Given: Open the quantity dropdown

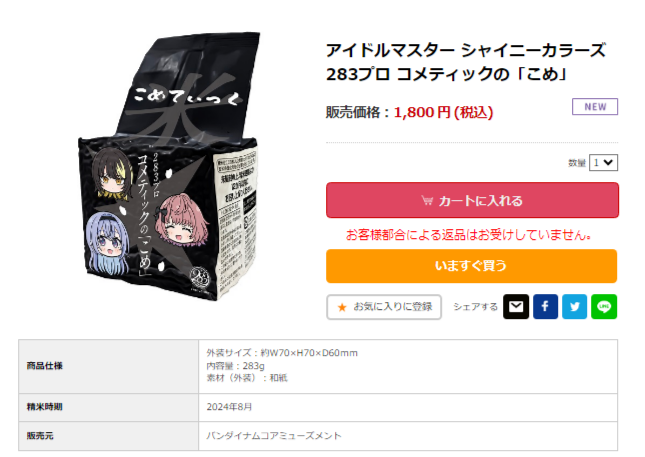Looking at the screenshot, I should (603, 162).
